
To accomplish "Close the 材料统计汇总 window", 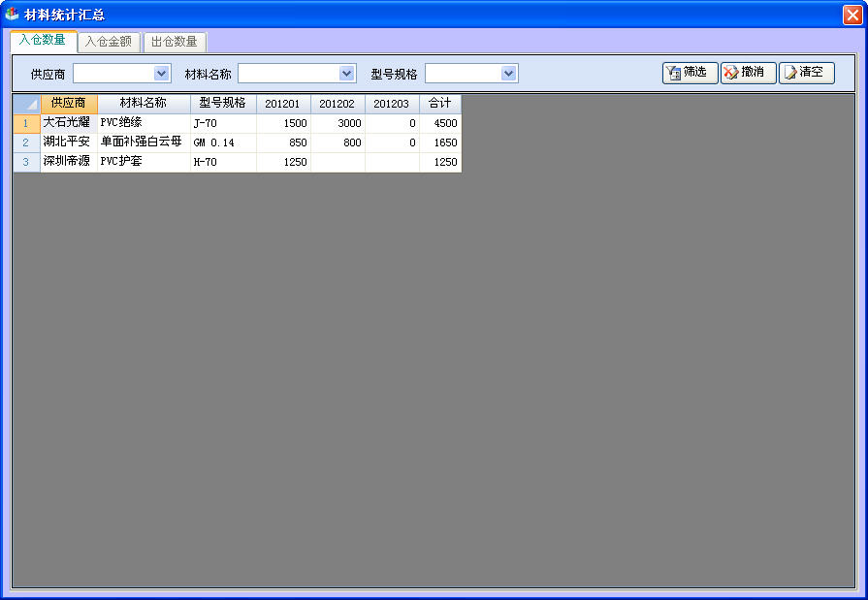I will coord(852,15).
